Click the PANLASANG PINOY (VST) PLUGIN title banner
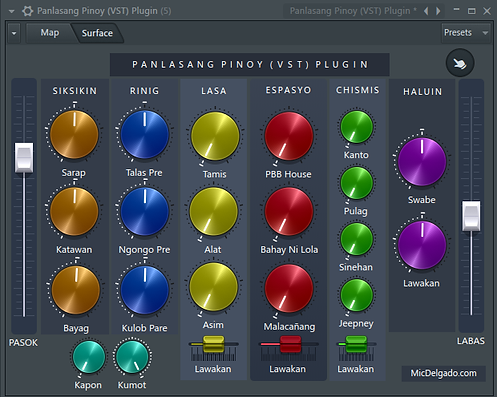The width and height of the screenshot is (497, 397). pyautogui.click(x=250, y=64)
